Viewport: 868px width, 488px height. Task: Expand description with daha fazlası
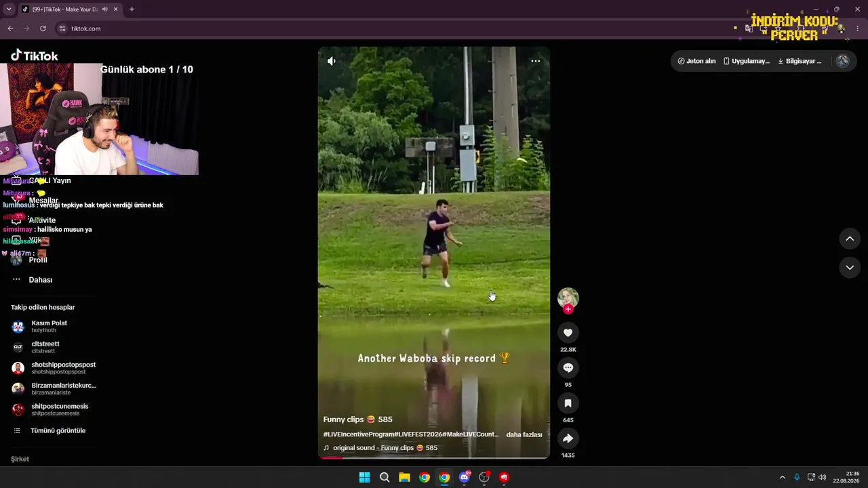pos(524,434)
